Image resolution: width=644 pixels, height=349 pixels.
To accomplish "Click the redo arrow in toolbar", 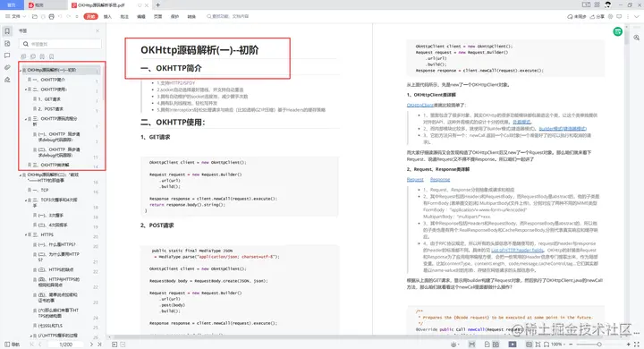I will tap(69, 16).
